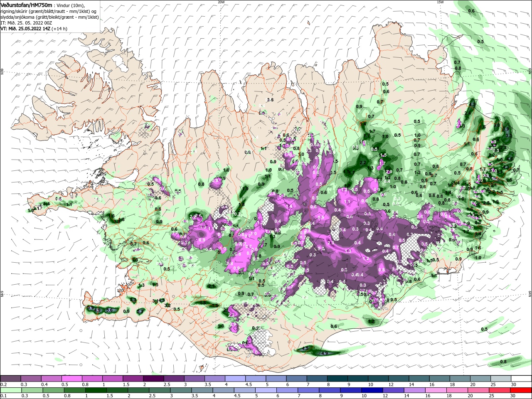Click the red swatch above the lower 30 label
Image resolution: width=532 pixels, height=399 pixels.
tap(521, 390)
